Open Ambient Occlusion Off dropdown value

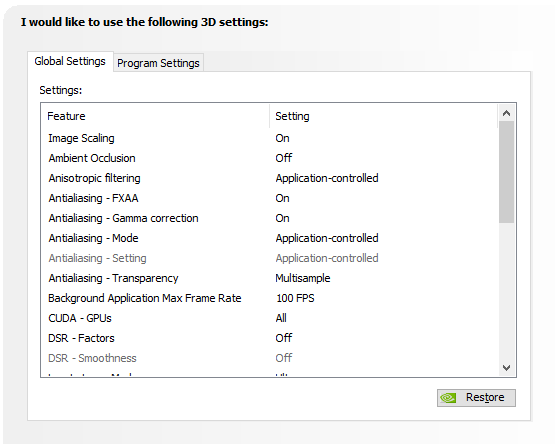(x=284, y=158)
